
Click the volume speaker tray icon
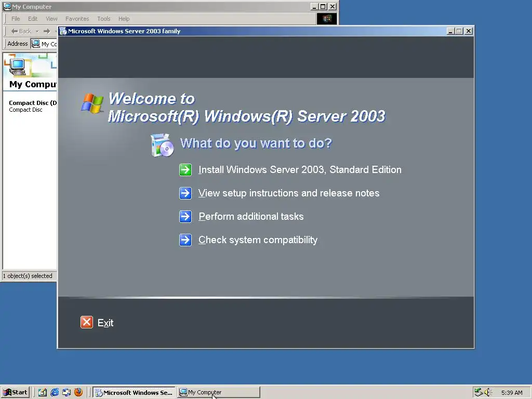pos(487,392)
